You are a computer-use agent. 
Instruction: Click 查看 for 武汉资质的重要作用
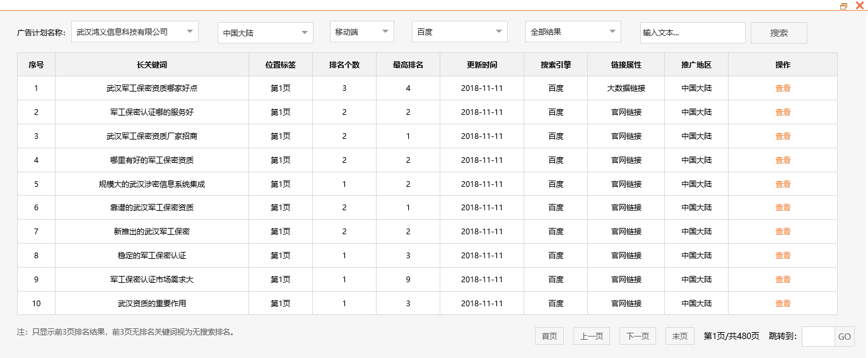[x=783, y=304]
